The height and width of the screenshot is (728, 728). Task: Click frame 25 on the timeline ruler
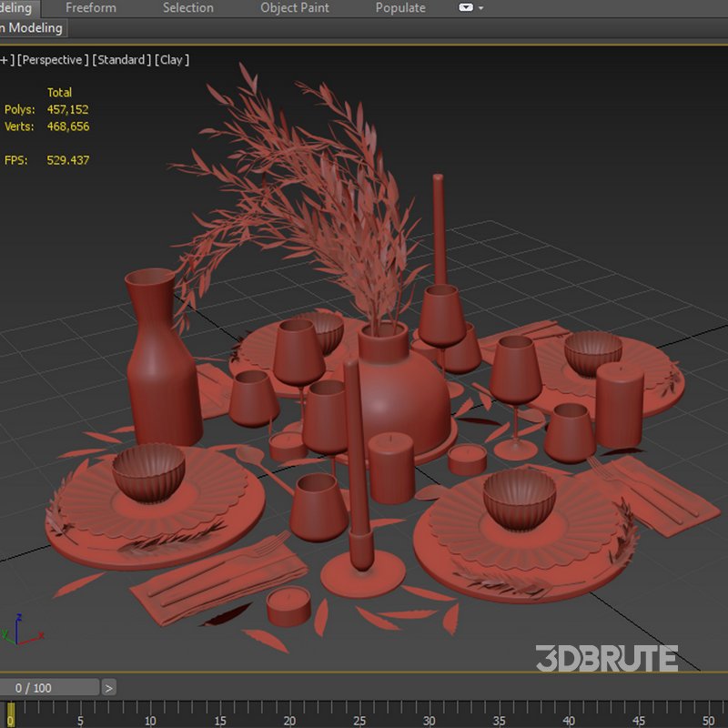click(x=359, y=719)
